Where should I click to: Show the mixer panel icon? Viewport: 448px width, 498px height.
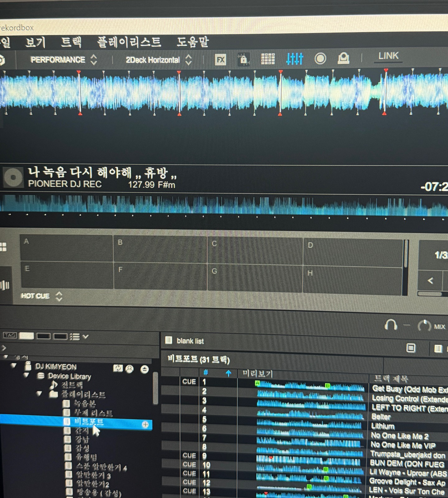click(x=294, y=58)
